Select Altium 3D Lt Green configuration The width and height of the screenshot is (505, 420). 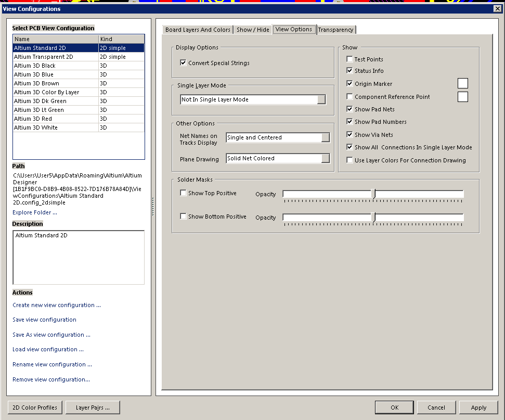coord(79,110)
